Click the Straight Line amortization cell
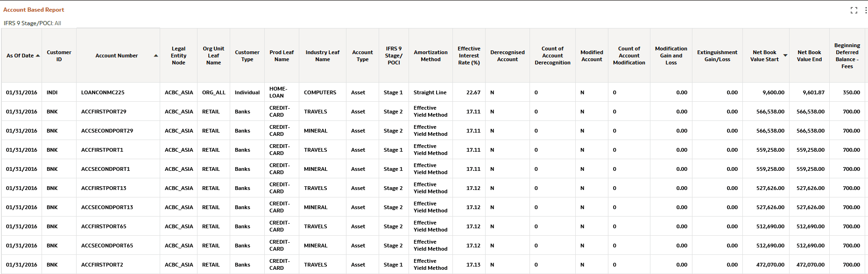868x274 pixels. pos(430,92)
